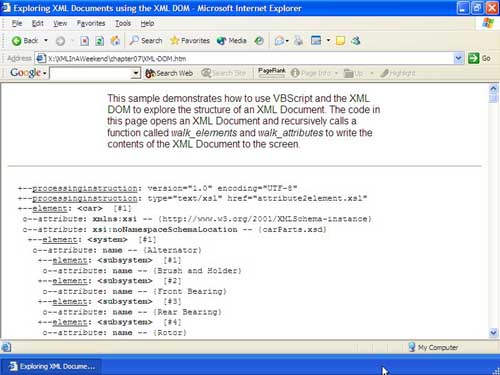This screenshot has width=500, height=375.
Task: Go to the Home page icon
Action: tap(115, 41)
